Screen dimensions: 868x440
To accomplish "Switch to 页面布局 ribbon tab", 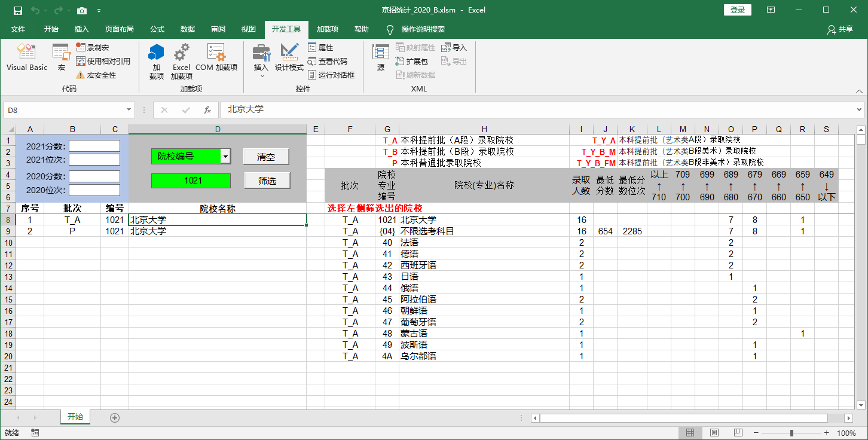I will tap(120, 29).
